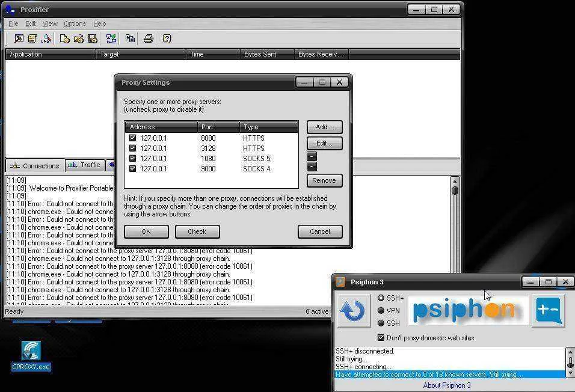Click the Proxifier title bar app icon
This screenshot has height=392, width=575.
(10, 9)
